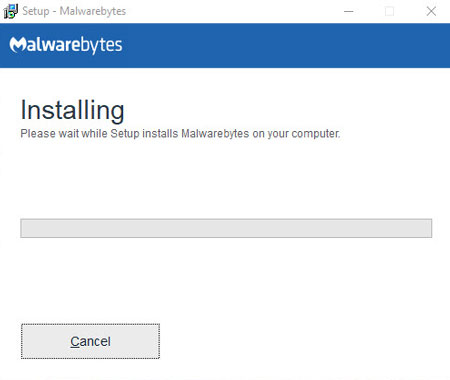Click the 'Installing' heading
The height and width of the screenshot is (380, 450).
click(x=72, y=110)
